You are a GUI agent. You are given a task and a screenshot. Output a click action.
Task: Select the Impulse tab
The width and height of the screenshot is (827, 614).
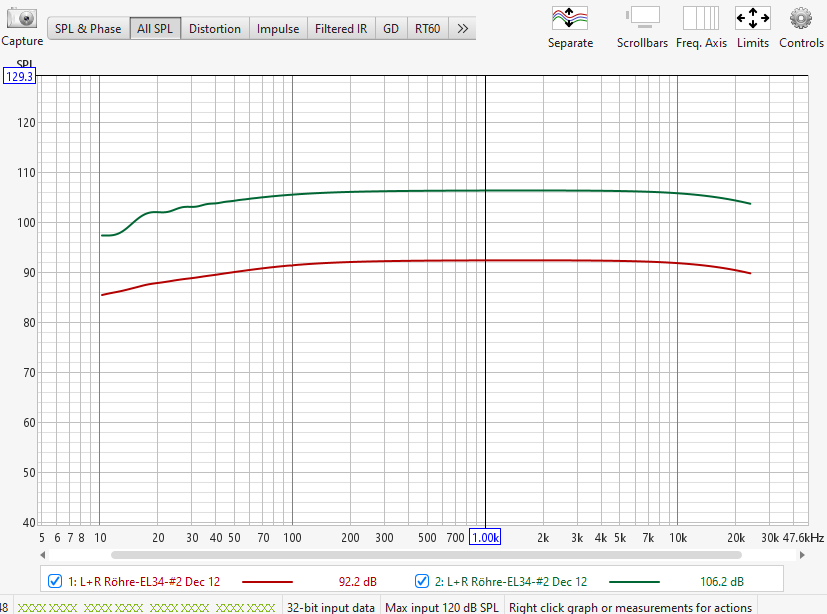click(278, 29)
